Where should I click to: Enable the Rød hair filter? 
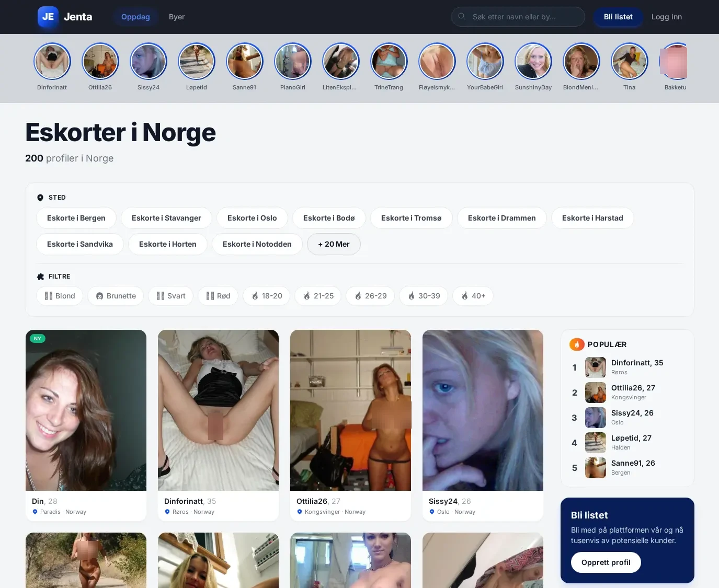click(218, 296)
